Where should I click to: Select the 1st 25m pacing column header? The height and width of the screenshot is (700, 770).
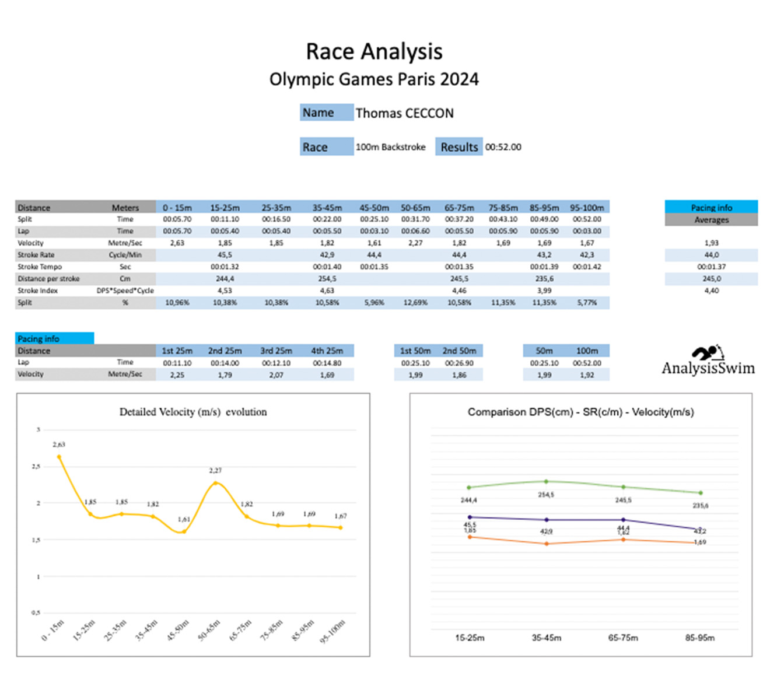tap(177, 351)
